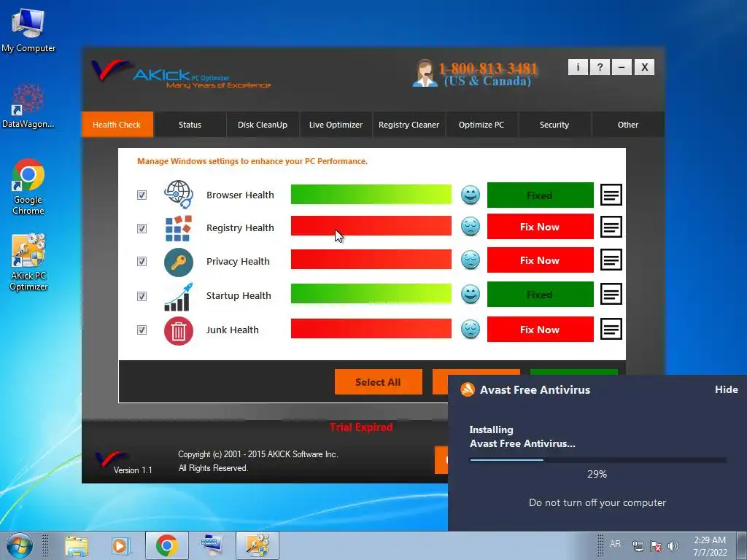
Task: Uncheck the Registry Health checkbox
Action: pyautogui.click(x=142, y=228)
